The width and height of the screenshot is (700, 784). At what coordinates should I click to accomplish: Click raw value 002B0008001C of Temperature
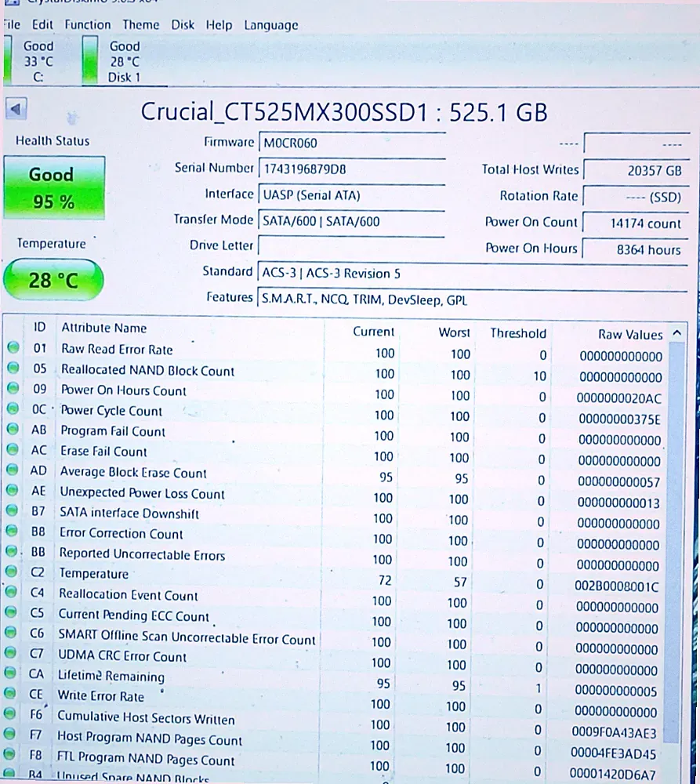(616, 586)
